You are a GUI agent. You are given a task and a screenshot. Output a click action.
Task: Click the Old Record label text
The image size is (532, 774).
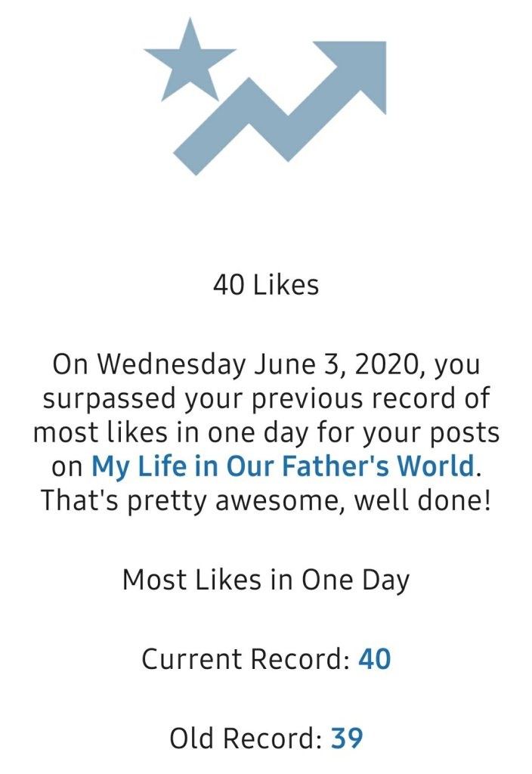coord(246,738)
